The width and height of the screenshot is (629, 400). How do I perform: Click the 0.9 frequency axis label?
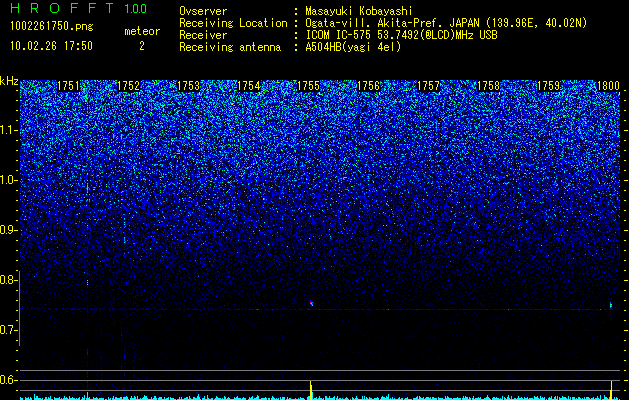tap(8, 230)
